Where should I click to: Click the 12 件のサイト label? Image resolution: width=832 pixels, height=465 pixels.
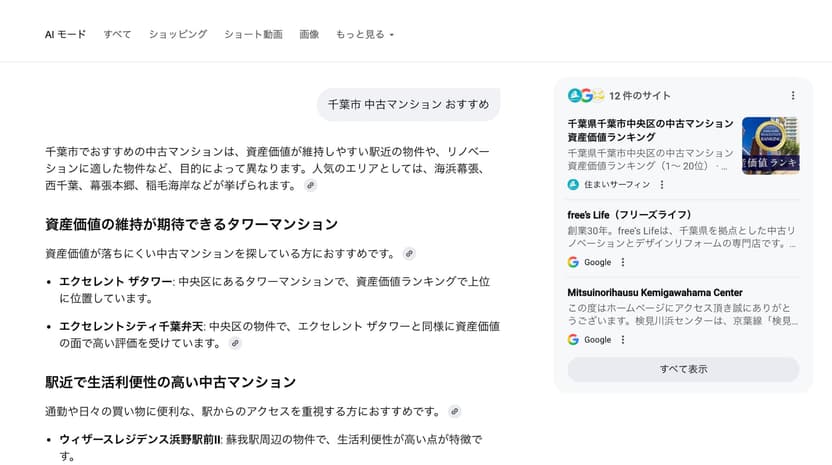click(640, 96)
